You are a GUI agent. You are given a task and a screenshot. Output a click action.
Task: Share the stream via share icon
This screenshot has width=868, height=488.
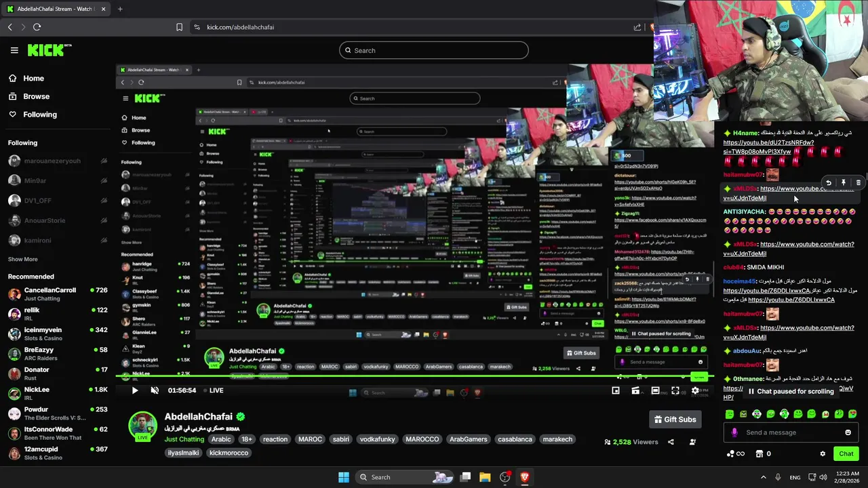pyautogui.click(x=671, y=442)
